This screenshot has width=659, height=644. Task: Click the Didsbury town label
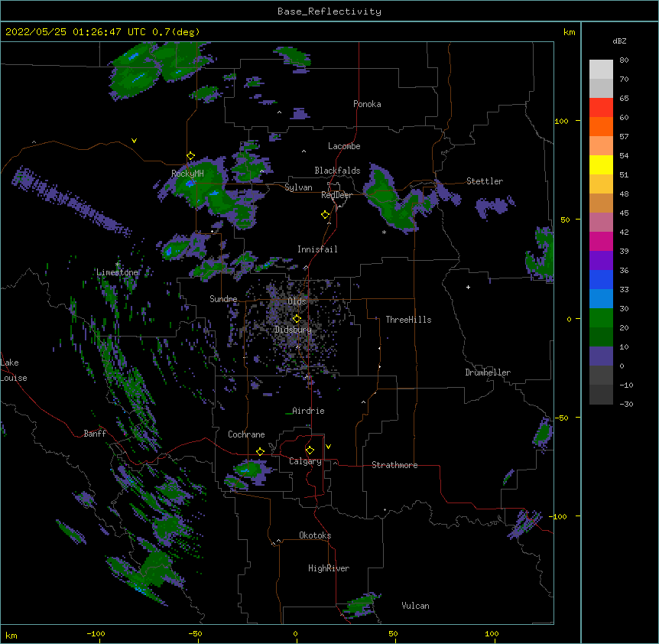click(294, 330)
